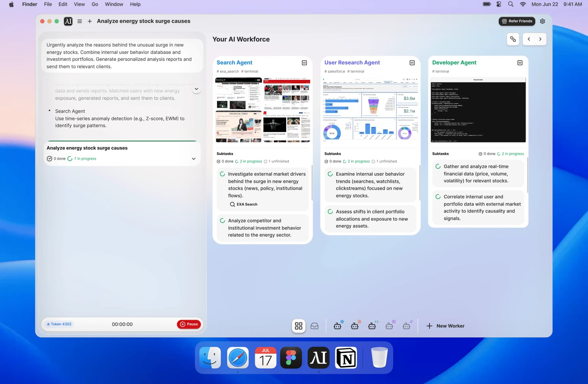
Task: Select the robot icon with globe badge
Action: [x=338, y=326]
